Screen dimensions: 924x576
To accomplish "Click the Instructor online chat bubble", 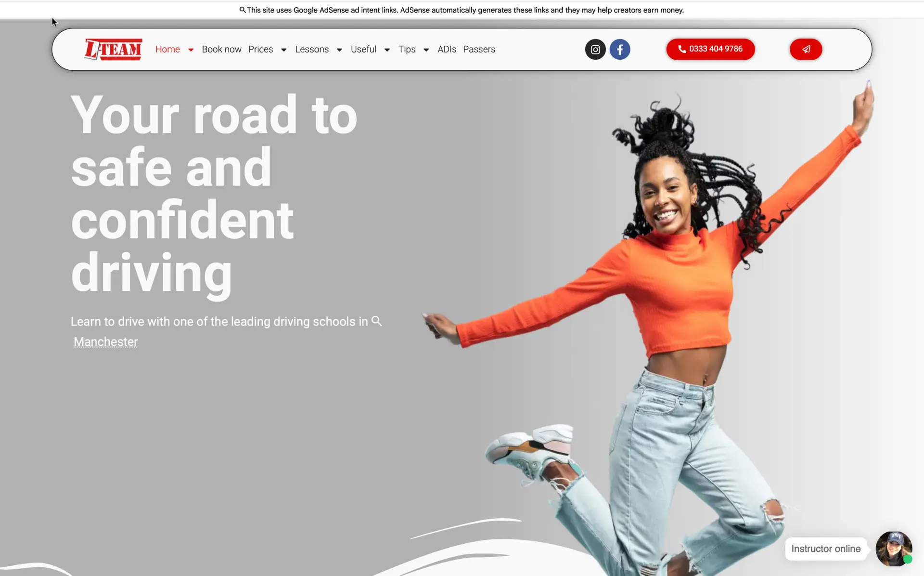I will pos(826,549).
